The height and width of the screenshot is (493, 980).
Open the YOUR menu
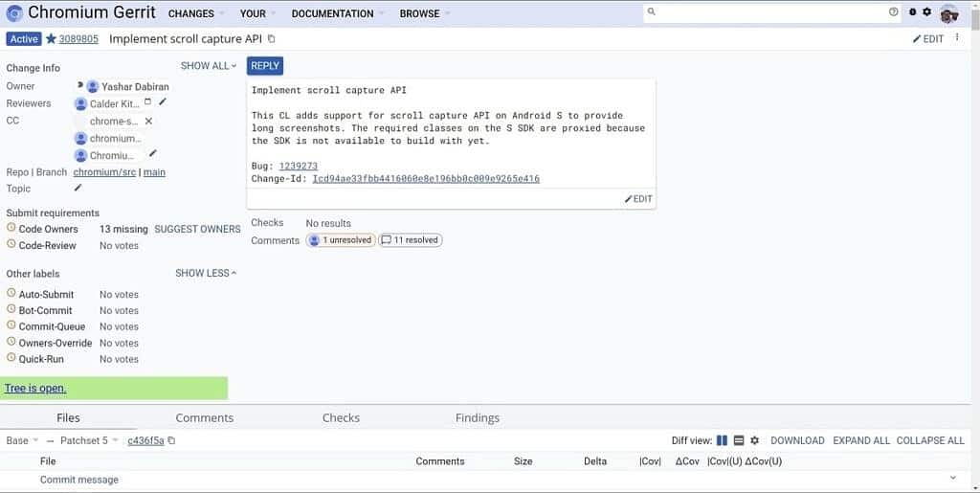click(256, 13)
